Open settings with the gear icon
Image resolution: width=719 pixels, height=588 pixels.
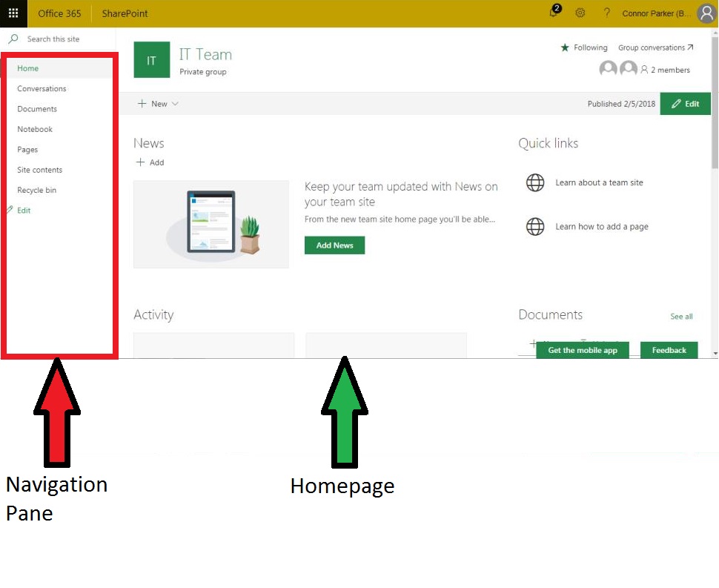point(580,13)
